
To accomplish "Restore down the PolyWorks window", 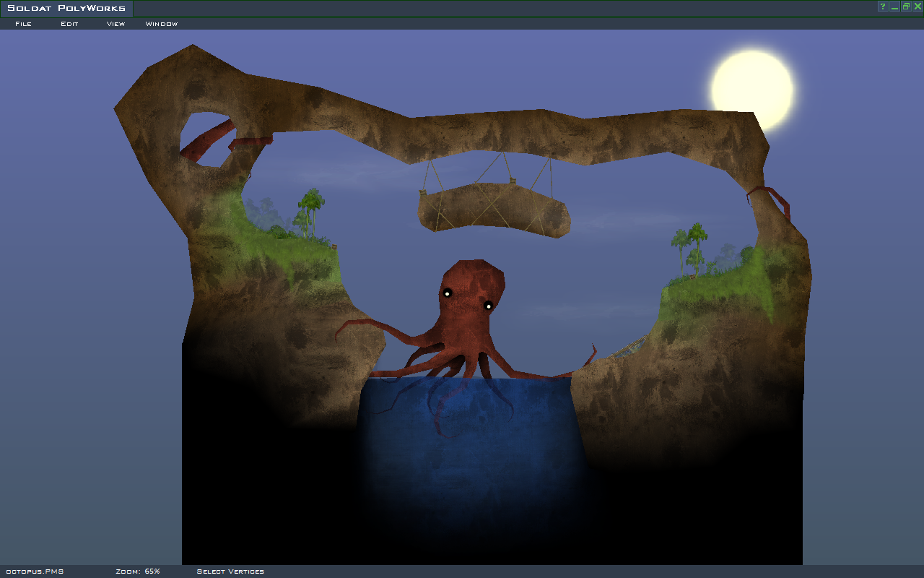I will (x=906, y=7).
